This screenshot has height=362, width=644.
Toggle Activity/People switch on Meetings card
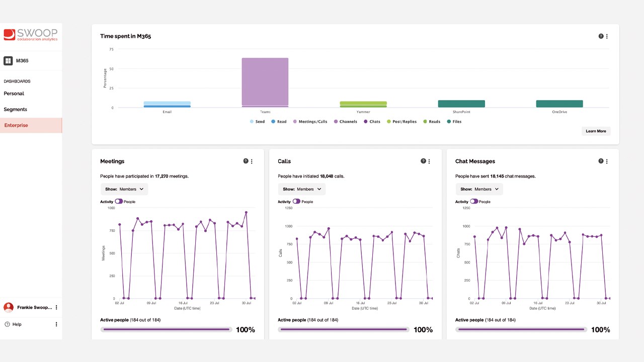[119, 201]
